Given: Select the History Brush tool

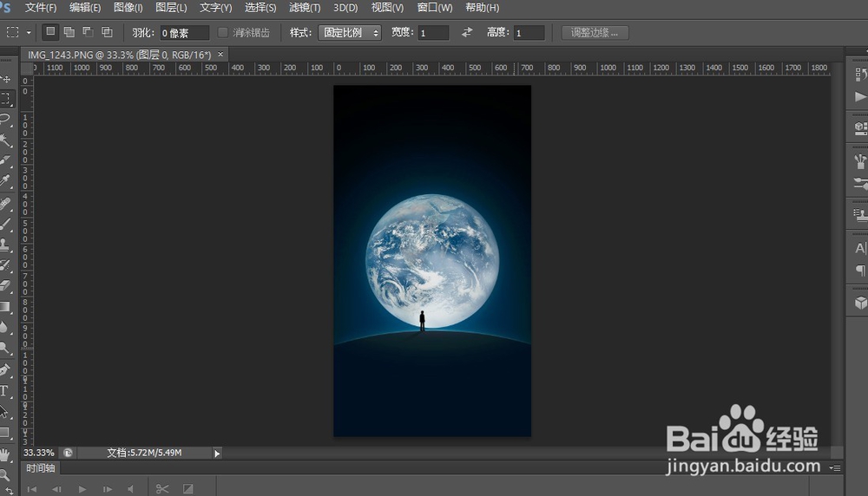Looking at the screenshot, I should click(x=5, y=264).
